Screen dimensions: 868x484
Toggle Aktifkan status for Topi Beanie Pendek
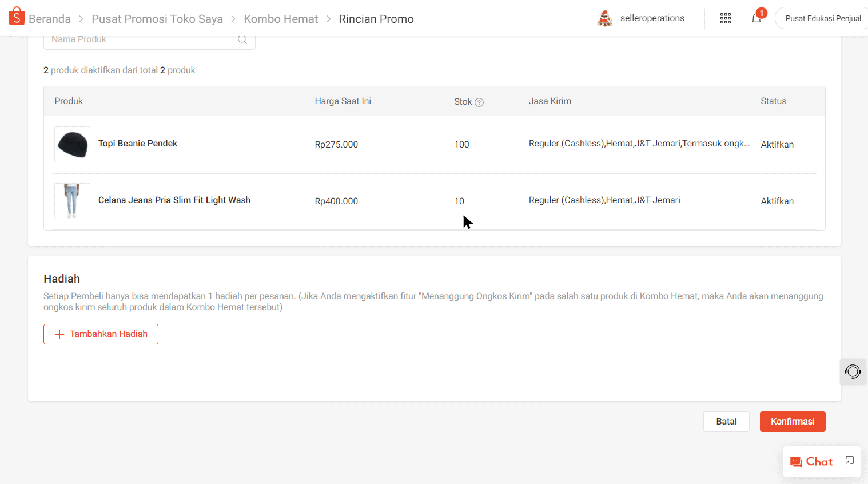[777, 145]
